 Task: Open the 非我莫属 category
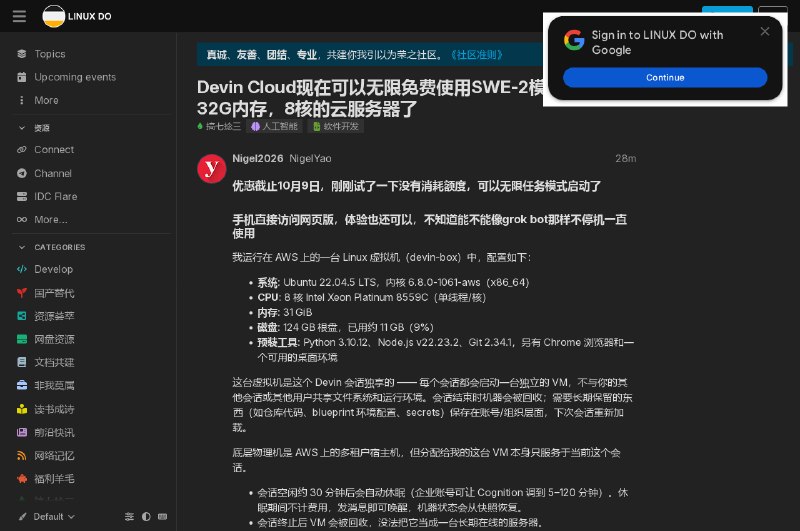[x=54, y=386]
